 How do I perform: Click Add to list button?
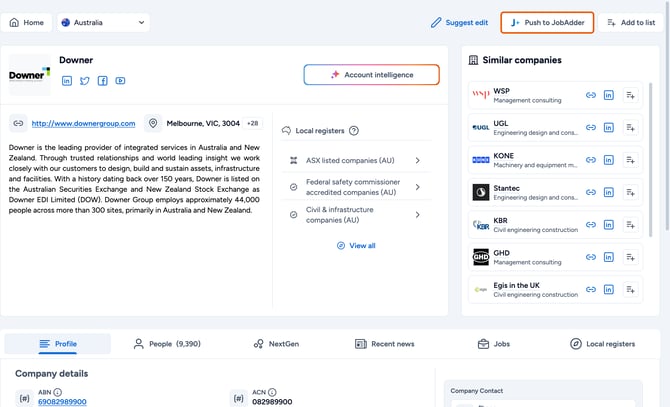[631, 23]
